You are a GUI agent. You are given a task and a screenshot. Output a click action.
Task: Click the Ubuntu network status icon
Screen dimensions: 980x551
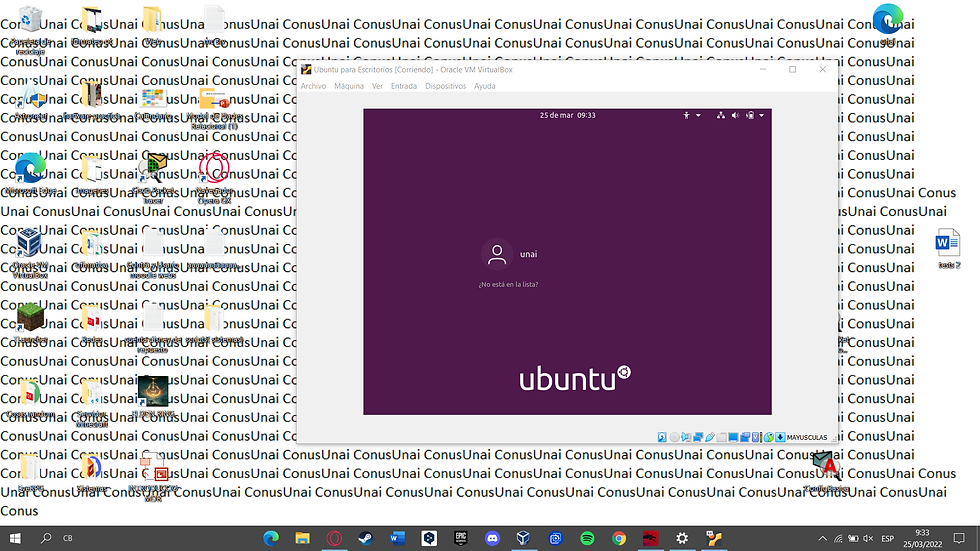coord(721,116)
